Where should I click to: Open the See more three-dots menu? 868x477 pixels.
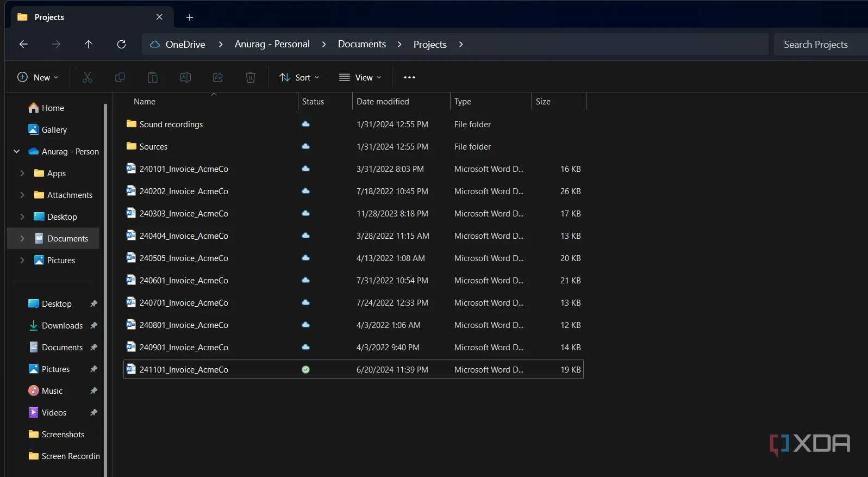click(409, 77)
